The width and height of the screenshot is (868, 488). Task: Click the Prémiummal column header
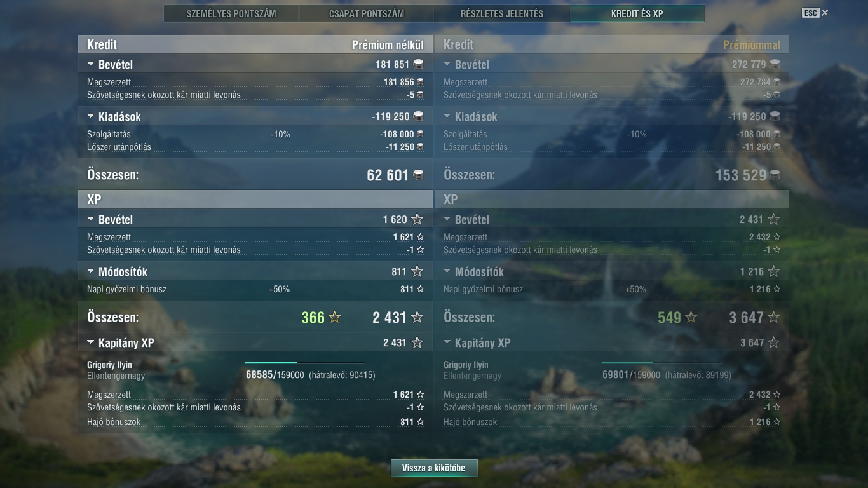pos(752,44)
